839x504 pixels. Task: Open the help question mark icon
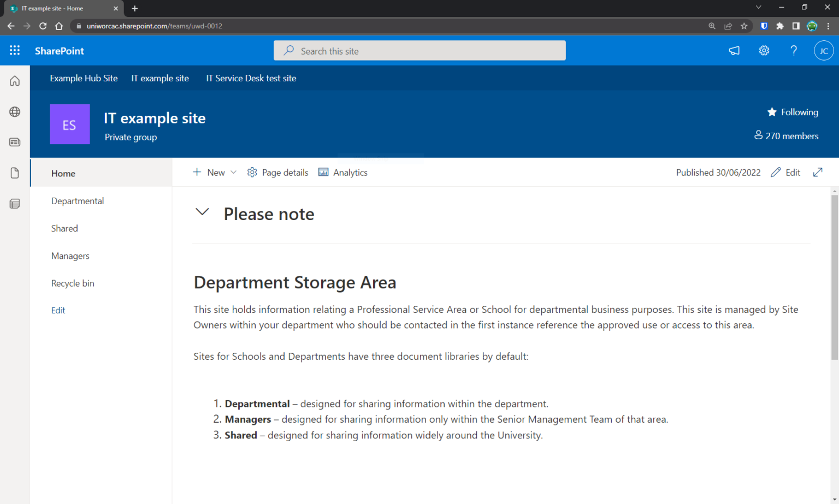(794, 50)
